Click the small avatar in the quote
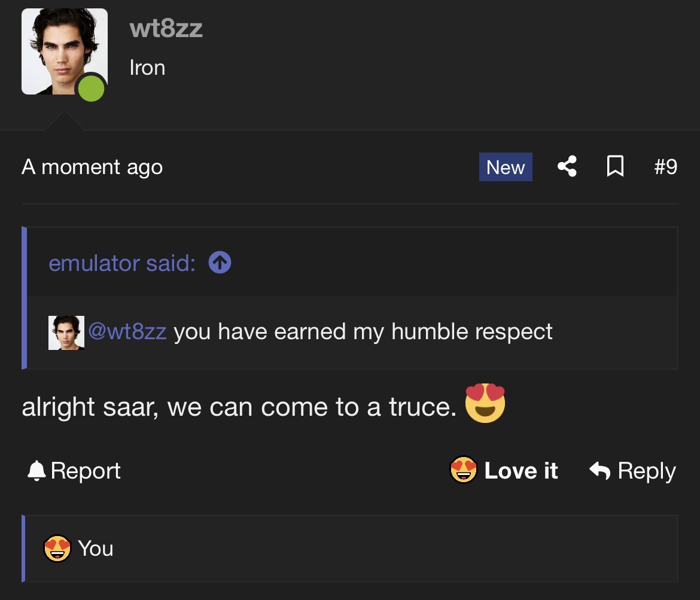The image size is (700, 600). tap(66, 333)
